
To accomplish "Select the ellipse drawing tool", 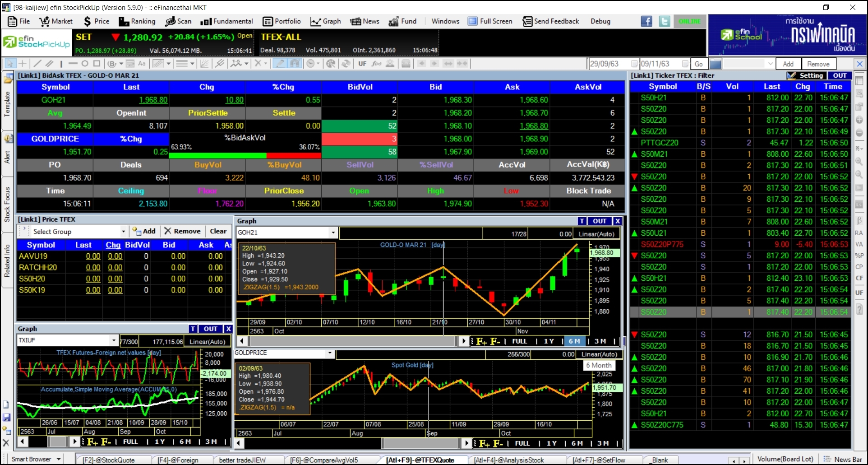I will tap(85, 64).
